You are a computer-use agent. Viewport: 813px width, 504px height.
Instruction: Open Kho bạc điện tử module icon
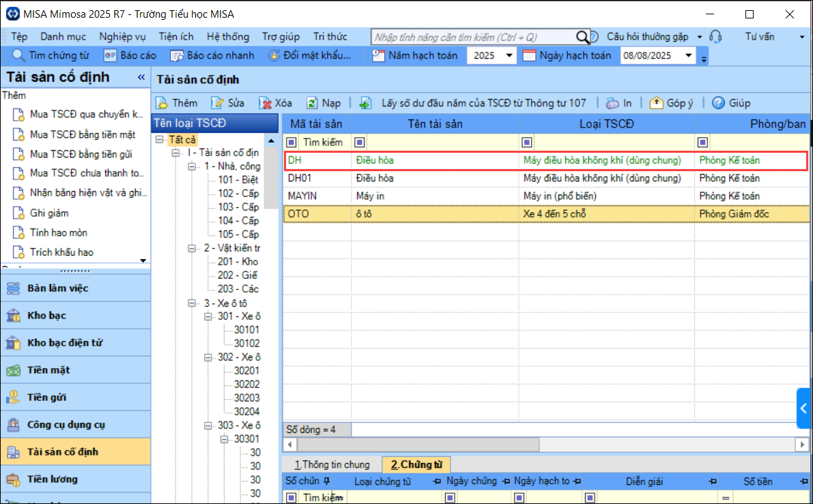pos(14,343)
